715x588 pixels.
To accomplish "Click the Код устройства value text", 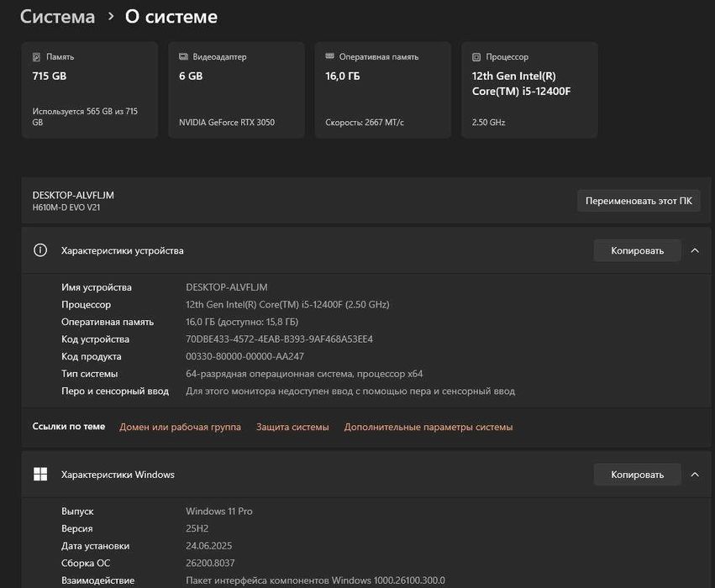I will 279,339.
